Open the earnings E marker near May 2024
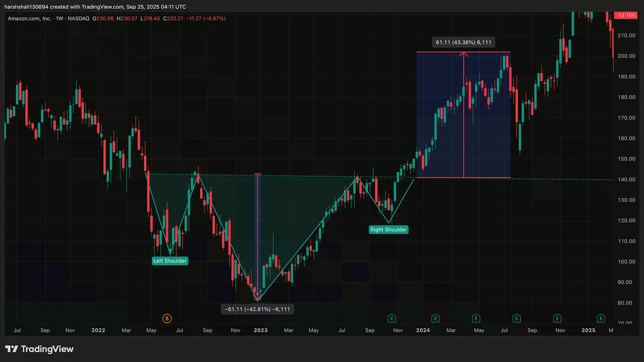This screenshot has height=362, width=644. point(476,318)
